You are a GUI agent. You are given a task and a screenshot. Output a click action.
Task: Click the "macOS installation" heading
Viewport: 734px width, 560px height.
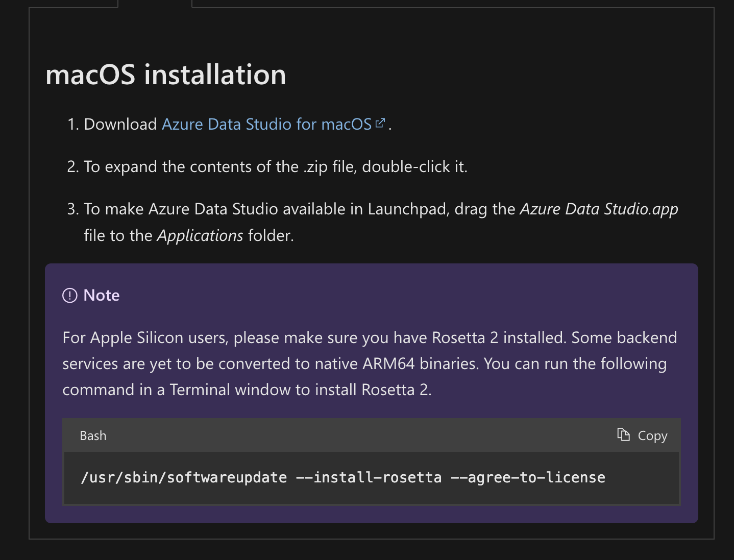[x=165, y=75]
